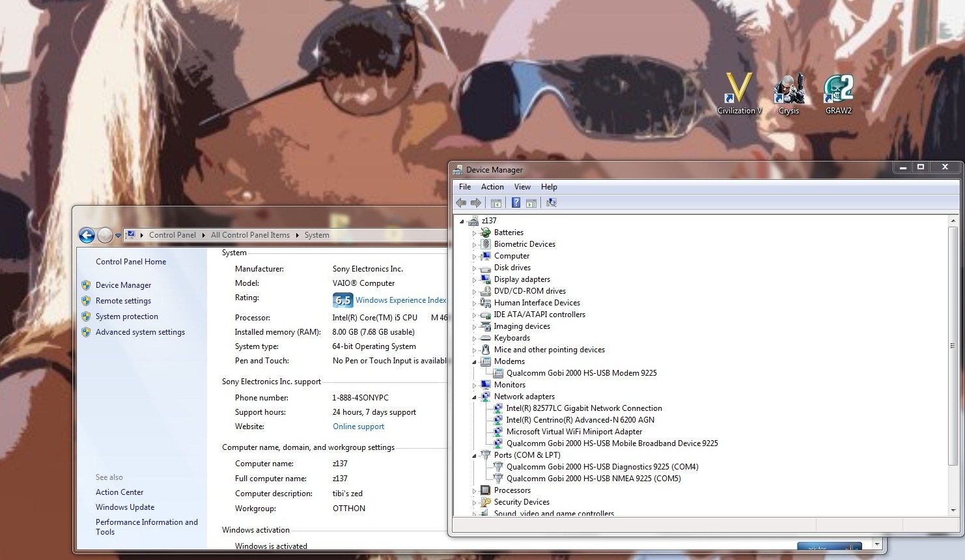Click the Processors category icon

point(485,490)
